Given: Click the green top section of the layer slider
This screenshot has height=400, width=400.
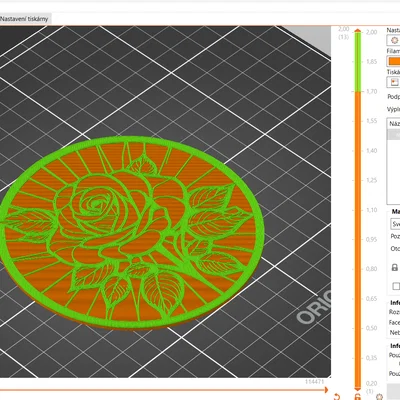Looking at the screenshot, I should point(358,62).
